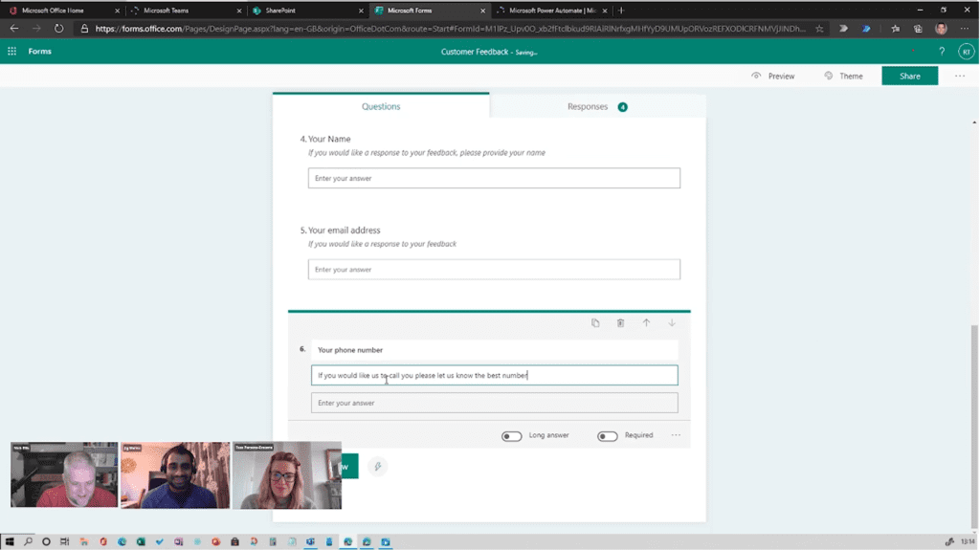Click the Help question mark icon
The width and height of the screenshot is (980, 550).
(x=942, y=52)
